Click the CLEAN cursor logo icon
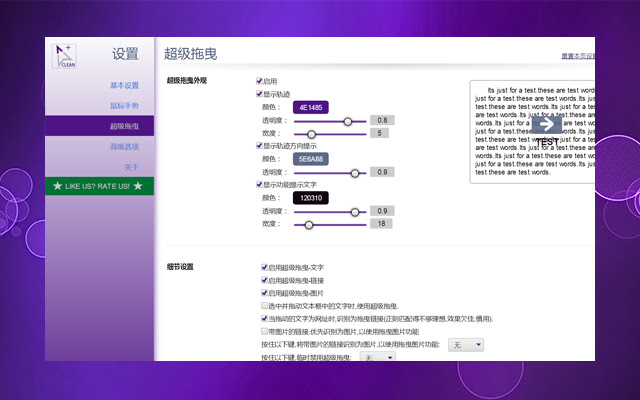The height and width of the screenshot is (400, 640). [66, 56]
